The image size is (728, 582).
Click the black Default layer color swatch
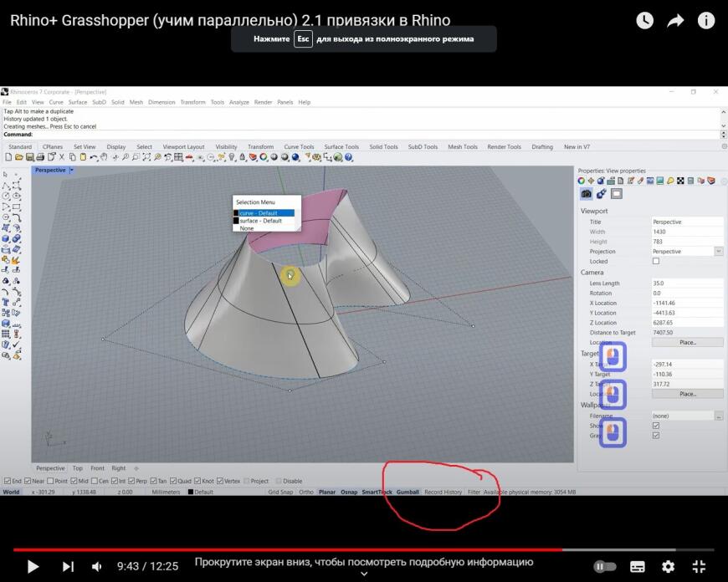[x=190, y=492]
